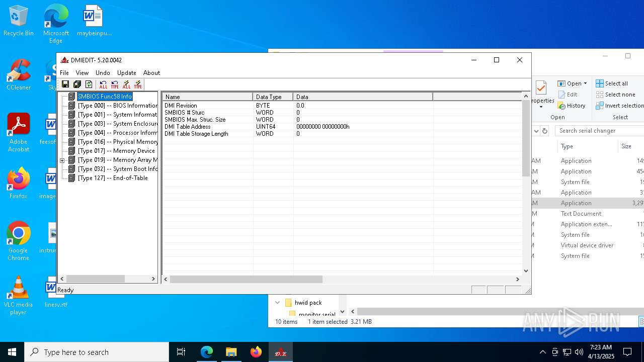The width and height of the screenshot is (644, 362).
Task: Click the green refresh document toolbar icon
Action: pos(89,84)
